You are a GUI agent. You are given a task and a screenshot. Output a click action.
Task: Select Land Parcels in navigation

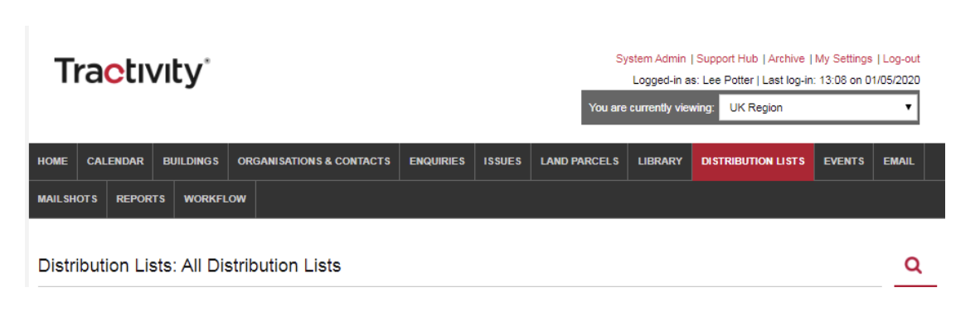[580, 161]
